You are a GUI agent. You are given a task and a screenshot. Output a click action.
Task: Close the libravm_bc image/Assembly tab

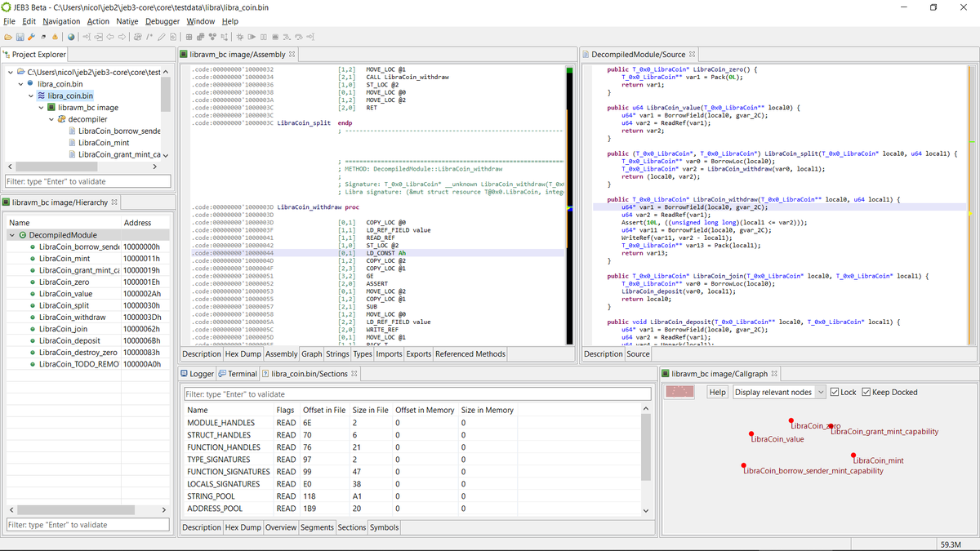(292, 55)
